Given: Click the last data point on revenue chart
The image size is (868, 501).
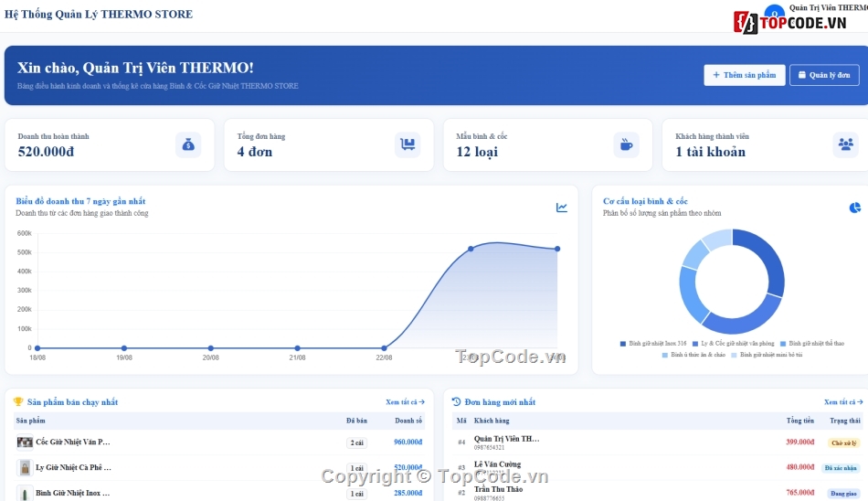Looking at the screenshot, I should pos(557,249).
